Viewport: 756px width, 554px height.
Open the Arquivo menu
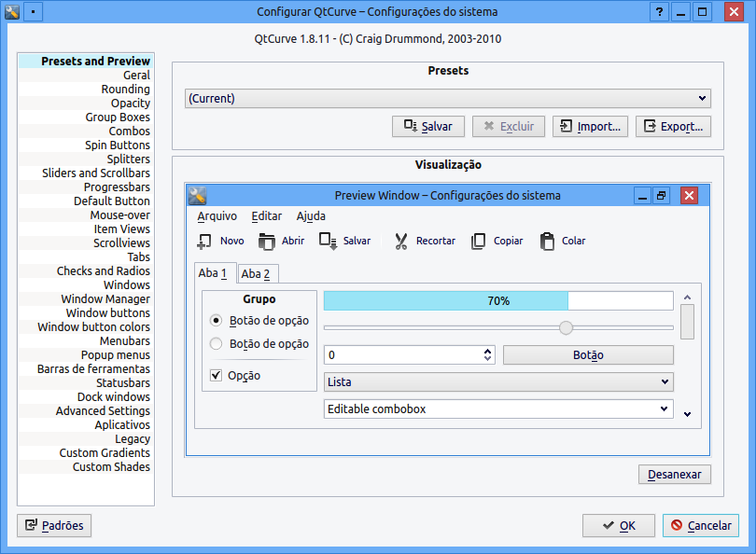click(x=217, y=216)
